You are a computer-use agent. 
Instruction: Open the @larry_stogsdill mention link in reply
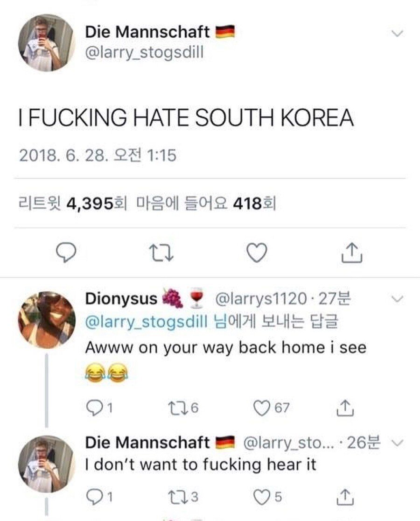145,322
